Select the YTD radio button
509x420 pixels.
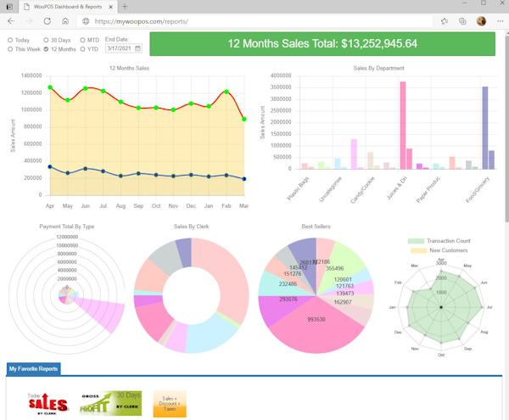pyautogui.click(x=82, y=49)
